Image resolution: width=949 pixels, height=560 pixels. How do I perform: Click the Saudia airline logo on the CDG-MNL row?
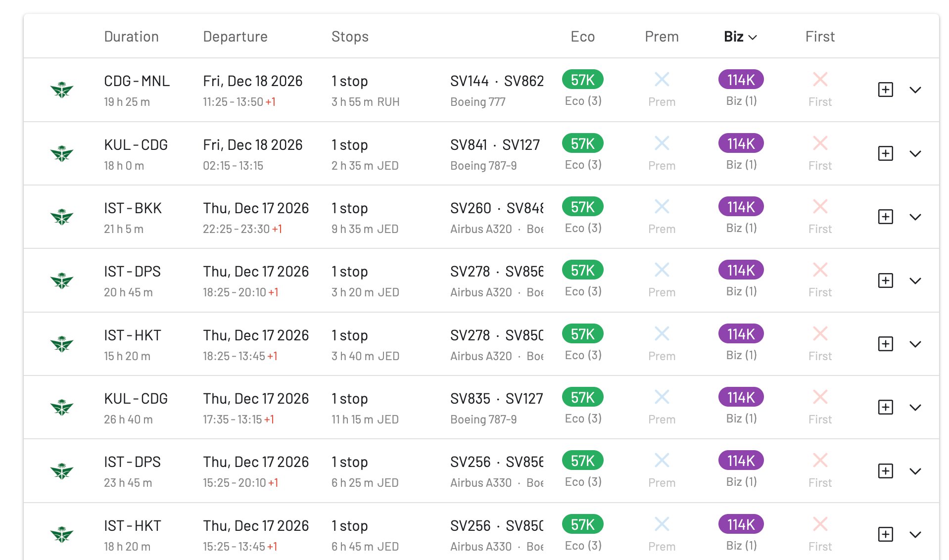pos(61,90)
